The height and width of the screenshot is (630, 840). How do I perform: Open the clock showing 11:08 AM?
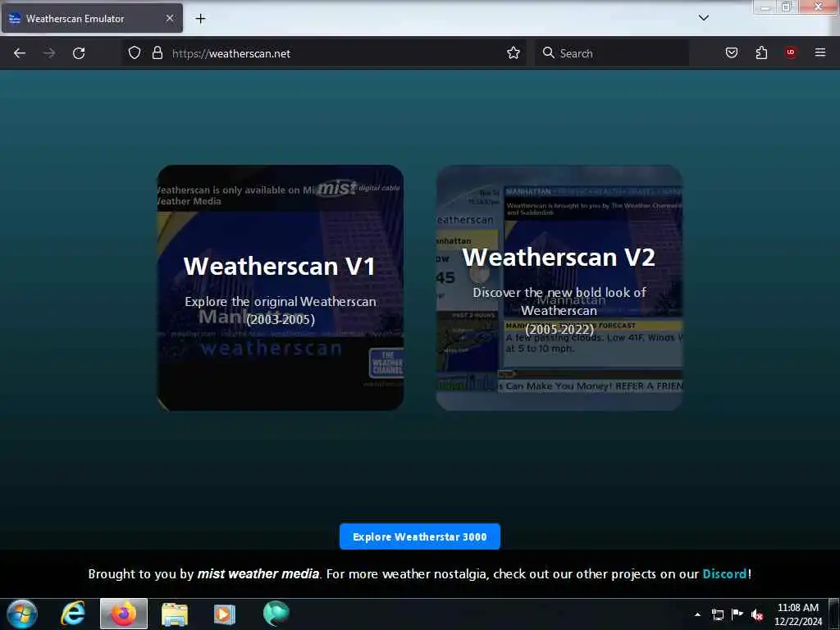(798, 614)
